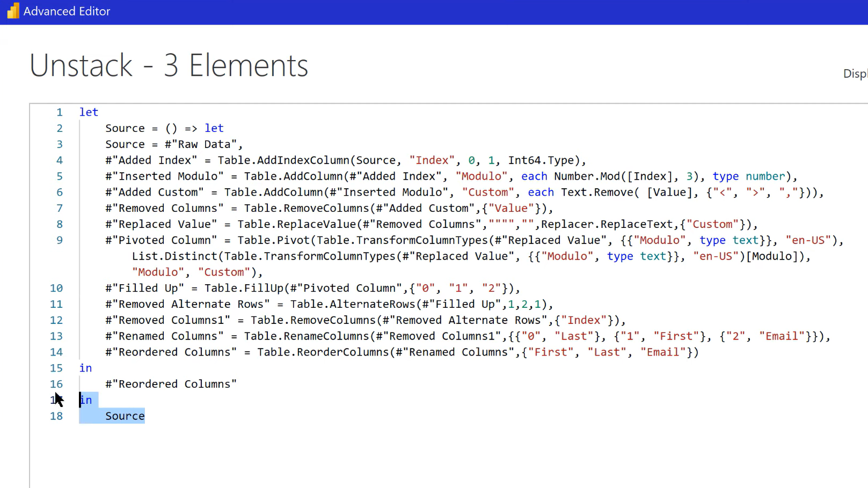Click the 'let' keyword on line 1
Viewport: 868px width, 488px height.
pyautogui.click(x=89, y=112)
